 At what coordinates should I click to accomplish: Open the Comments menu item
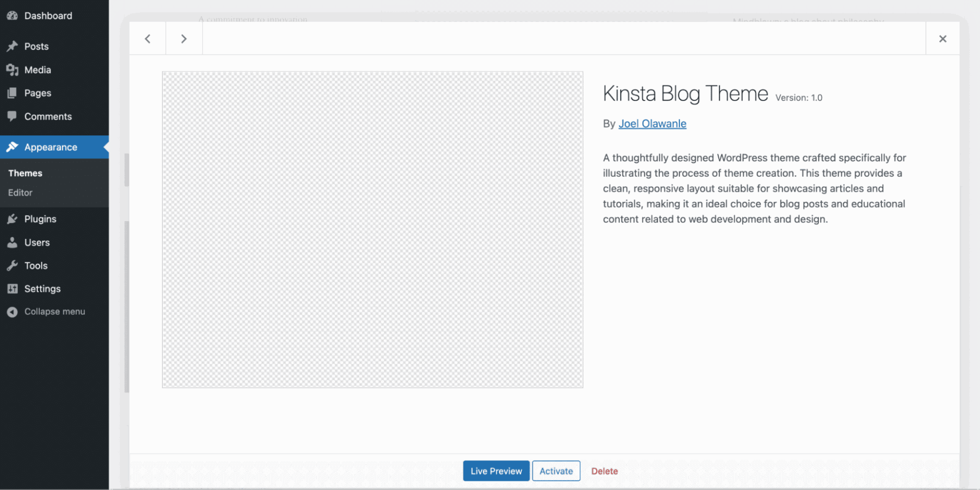(54, 116)
